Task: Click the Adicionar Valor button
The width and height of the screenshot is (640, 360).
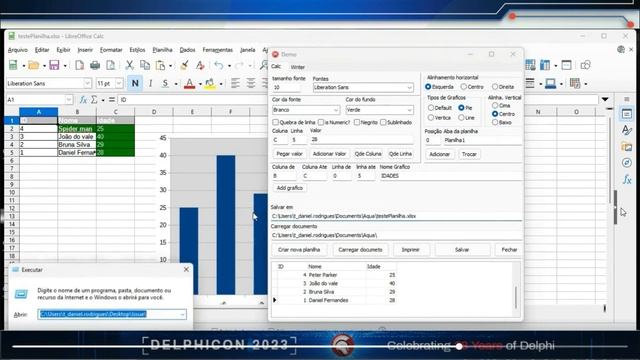Action: coord(329,154)
